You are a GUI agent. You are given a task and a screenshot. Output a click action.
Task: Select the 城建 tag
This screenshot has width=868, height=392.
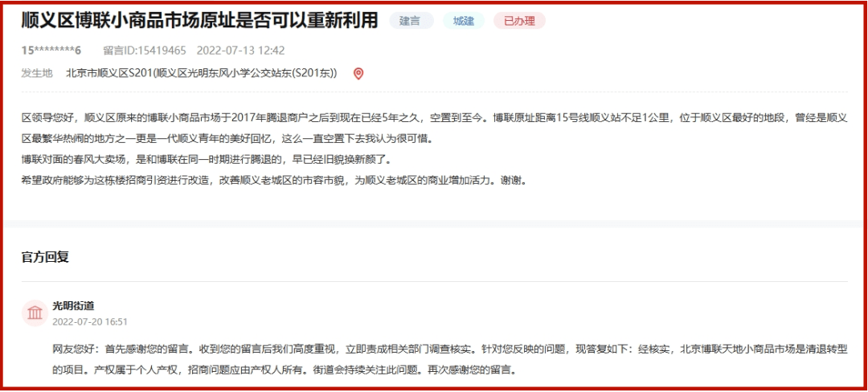pos(464,21)
